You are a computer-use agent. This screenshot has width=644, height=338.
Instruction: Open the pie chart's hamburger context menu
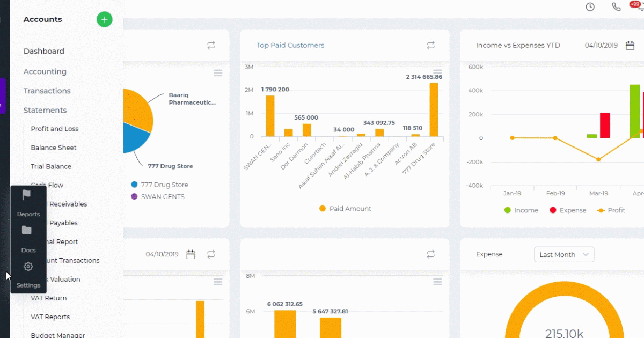pos(218,73)
